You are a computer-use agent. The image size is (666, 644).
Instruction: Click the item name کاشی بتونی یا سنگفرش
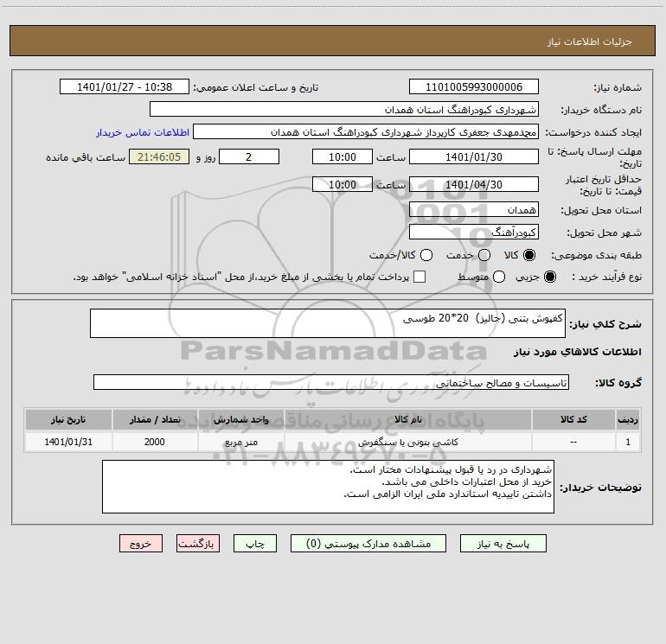point(407,443)
